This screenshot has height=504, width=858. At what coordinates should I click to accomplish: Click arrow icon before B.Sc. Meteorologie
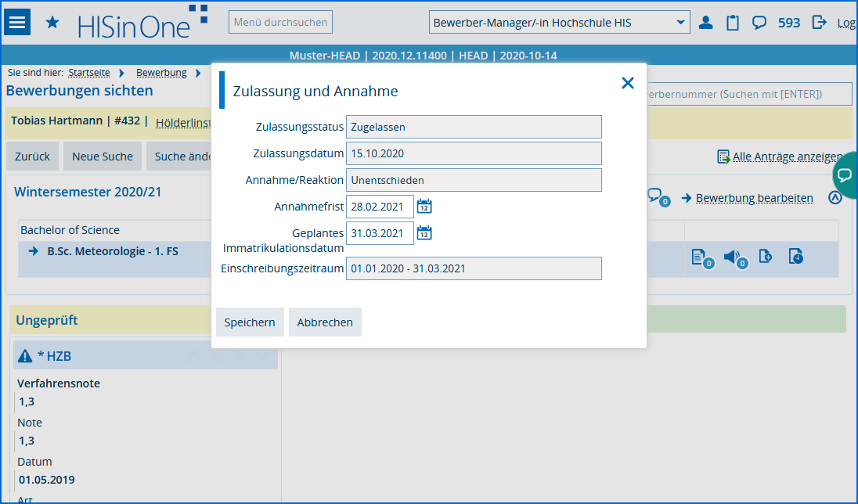(34, 251)
